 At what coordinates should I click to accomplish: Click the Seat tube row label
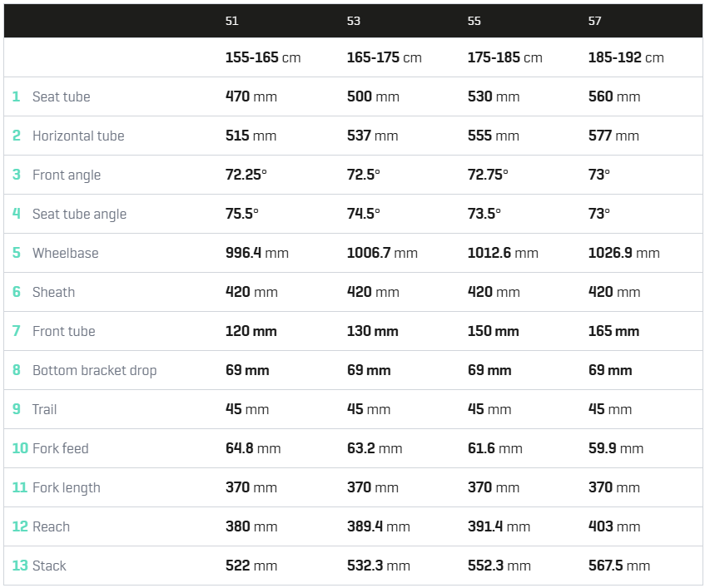point(61,96)
